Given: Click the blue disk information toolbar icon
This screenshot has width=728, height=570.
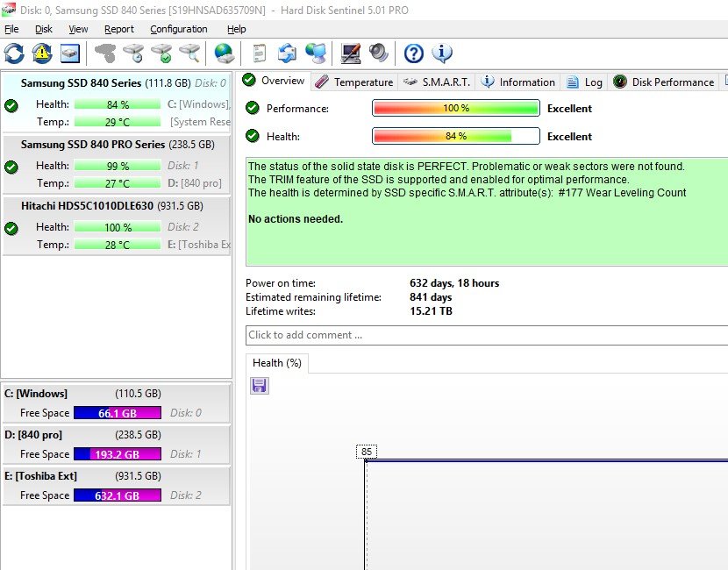Looking at the screenshot, I should [70, 53].
